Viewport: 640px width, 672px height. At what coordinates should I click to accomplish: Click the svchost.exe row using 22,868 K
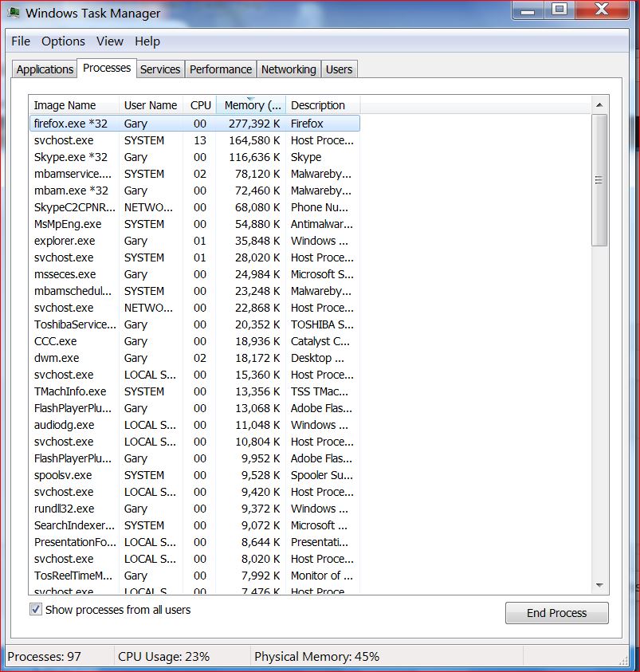coord(194,308)
